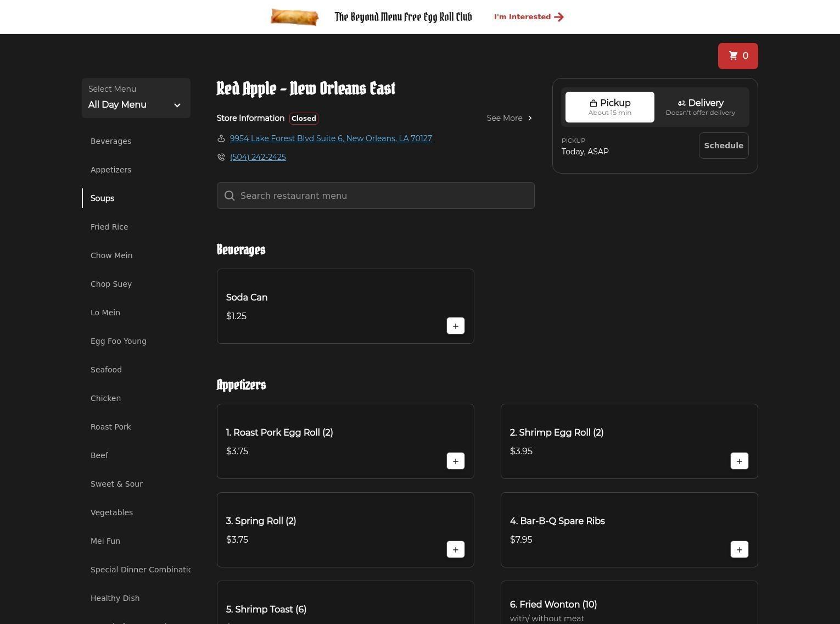Click I'm Interested promo link

pos(528,17)
